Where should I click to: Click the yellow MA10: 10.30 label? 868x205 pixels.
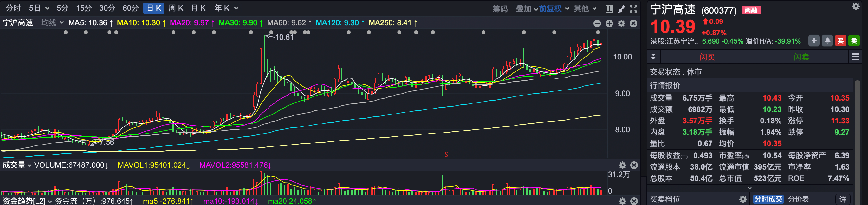[x=141, y=23]
